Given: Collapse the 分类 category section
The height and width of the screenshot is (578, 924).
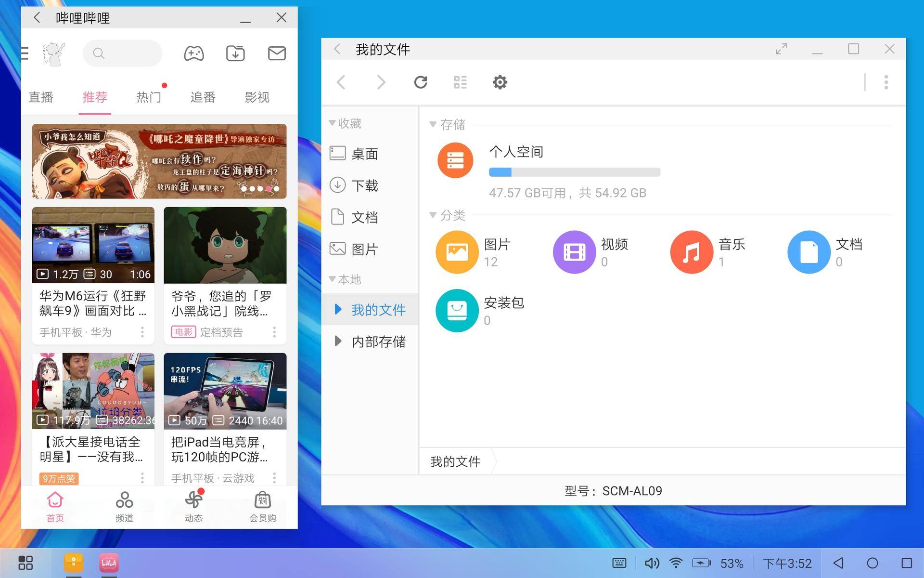Looking at the screenshot, I should click(x=433, y=215).
